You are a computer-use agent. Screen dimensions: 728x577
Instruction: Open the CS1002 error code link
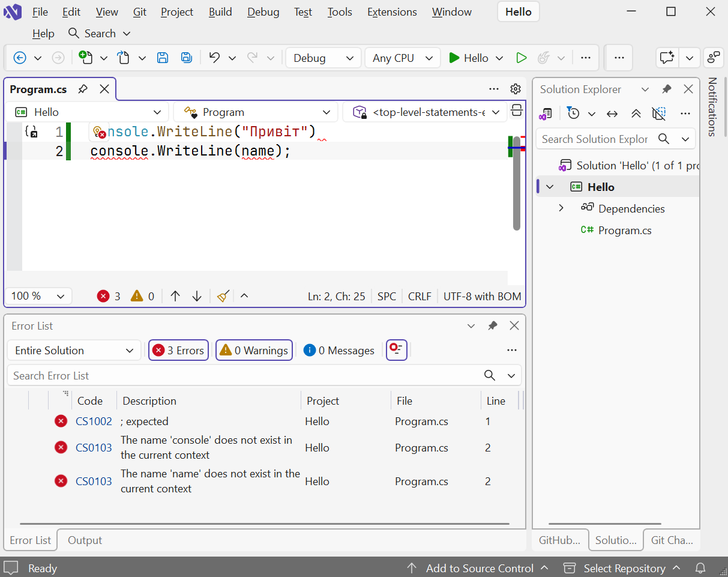click(94, 421)
